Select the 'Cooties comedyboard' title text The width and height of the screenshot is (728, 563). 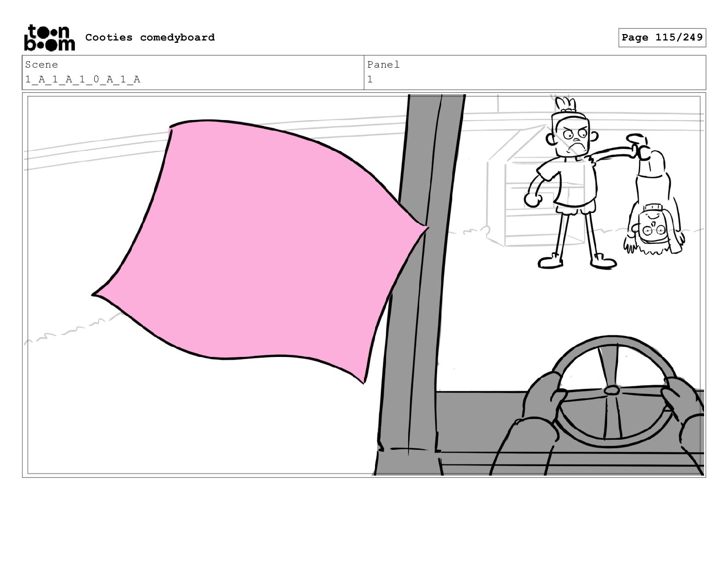pyautogui.click(x=150, y=37)
